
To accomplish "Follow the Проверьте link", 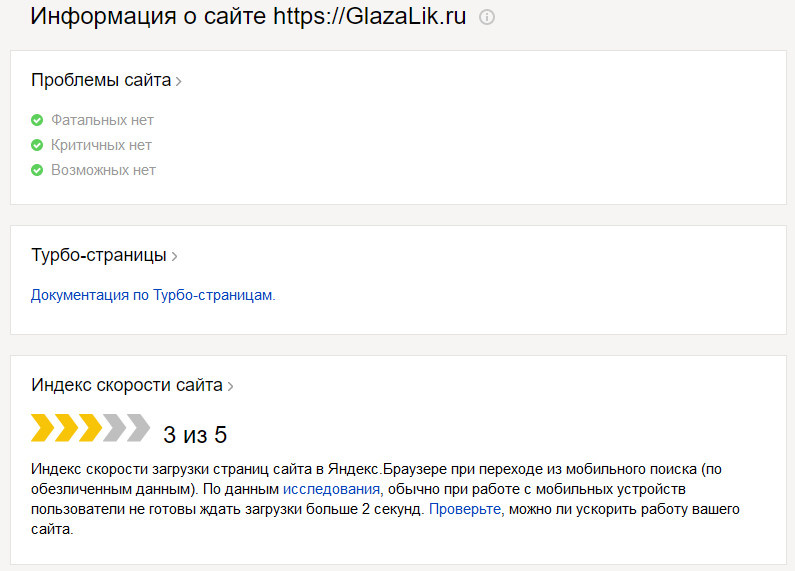I will pyautogui.click(x=465, y=509).
